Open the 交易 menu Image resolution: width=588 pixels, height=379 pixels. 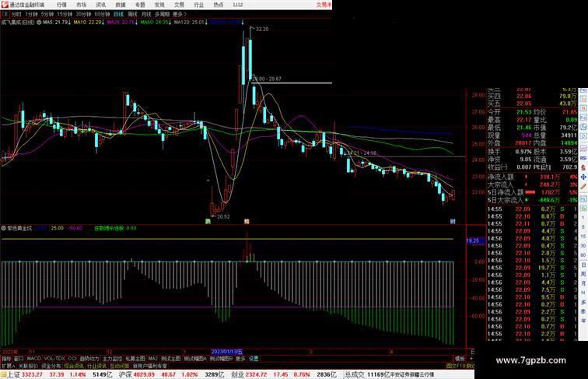click(179, 5)
